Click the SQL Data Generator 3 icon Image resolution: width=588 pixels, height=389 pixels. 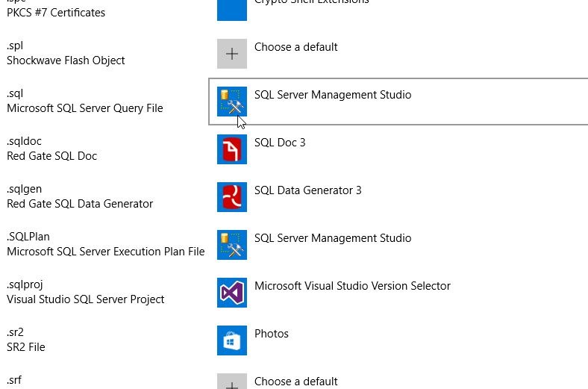[232, 197]
